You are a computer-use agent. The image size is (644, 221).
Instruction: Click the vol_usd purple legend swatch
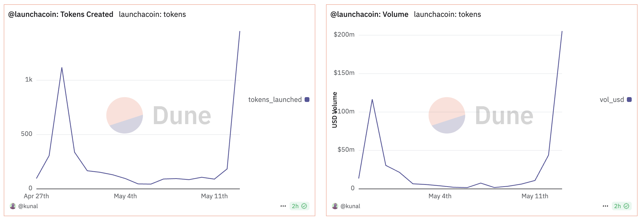(629, 100)
